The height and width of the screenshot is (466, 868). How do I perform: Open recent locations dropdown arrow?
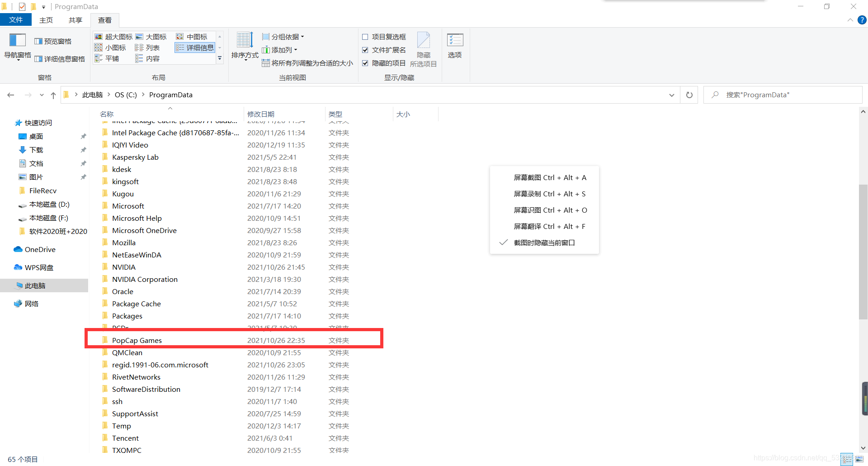(42, 95)
